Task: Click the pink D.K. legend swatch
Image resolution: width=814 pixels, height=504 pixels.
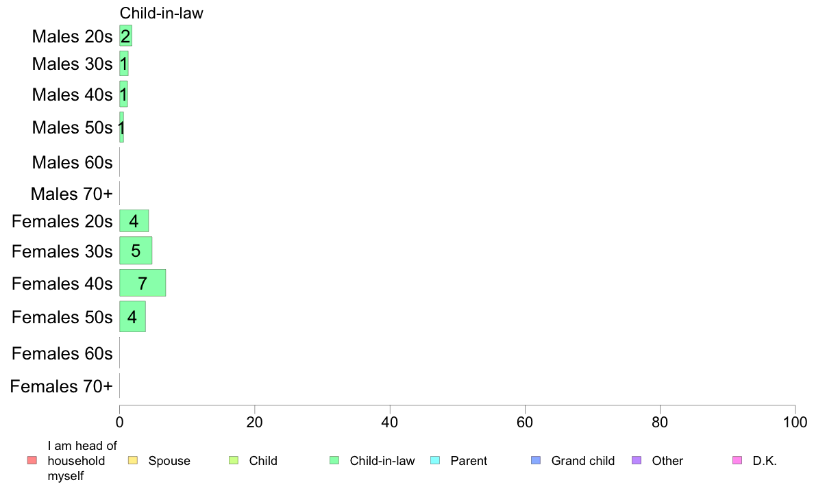Action: tap(737, 460)
